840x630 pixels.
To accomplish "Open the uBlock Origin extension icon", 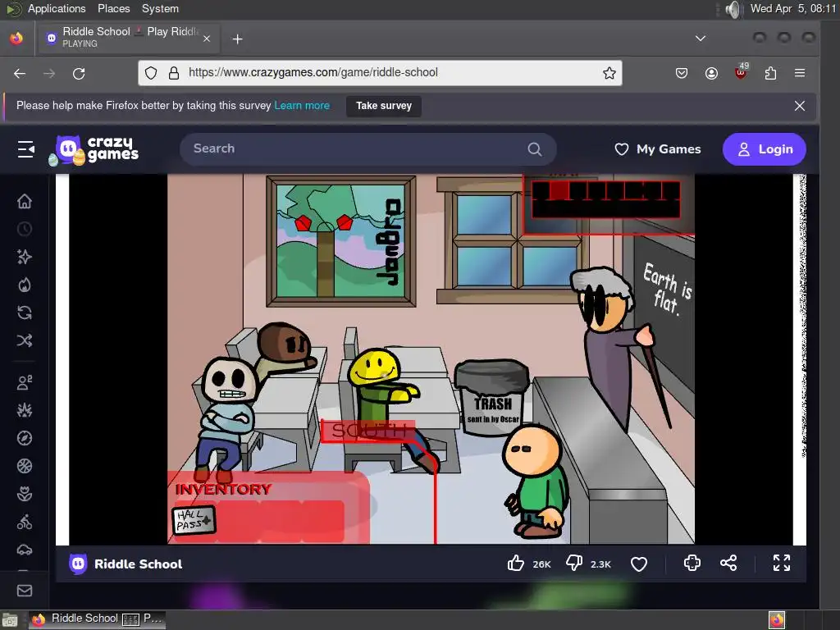I will click(742, 72).
